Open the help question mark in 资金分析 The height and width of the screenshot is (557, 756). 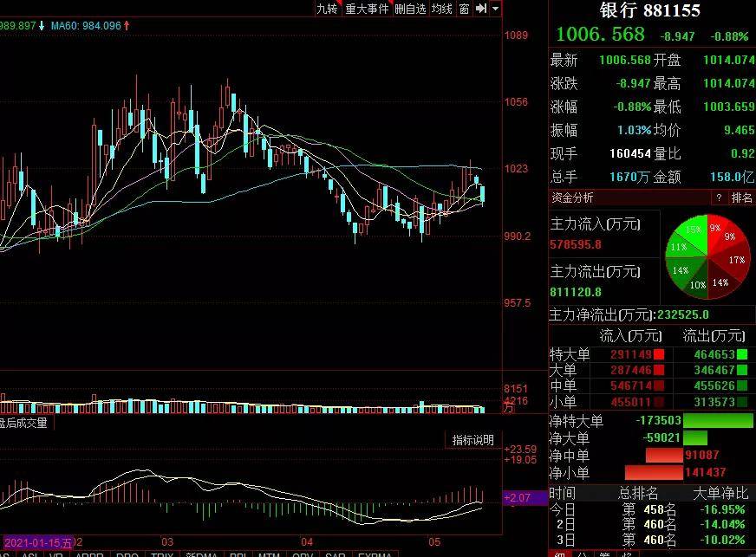pyautogui.click(x=719, y=198)
